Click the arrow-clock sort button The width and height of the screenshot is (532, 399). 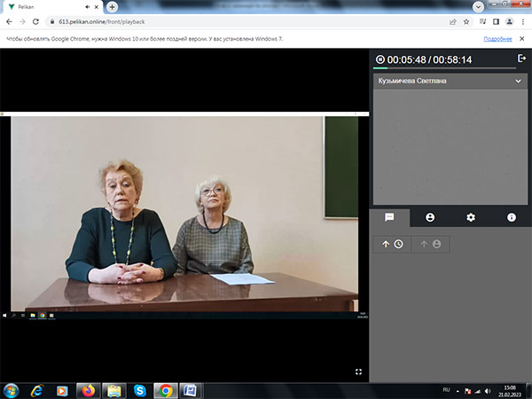[x=392, y=244]
